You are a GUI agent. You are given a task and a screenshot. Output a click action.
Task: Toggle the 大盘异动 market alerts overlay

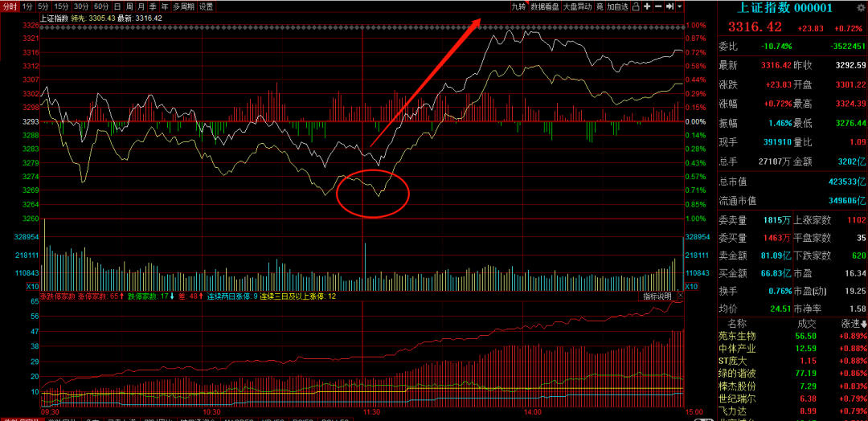[x=576, y=6]
